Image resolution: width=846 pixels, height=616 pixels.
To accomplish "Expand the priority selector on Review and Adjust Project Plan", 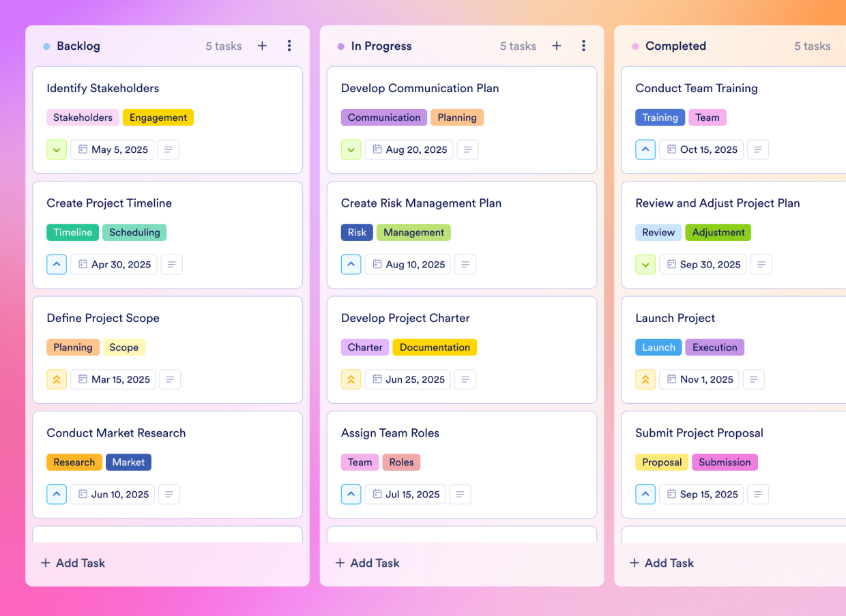I will (x=645, y=264).
